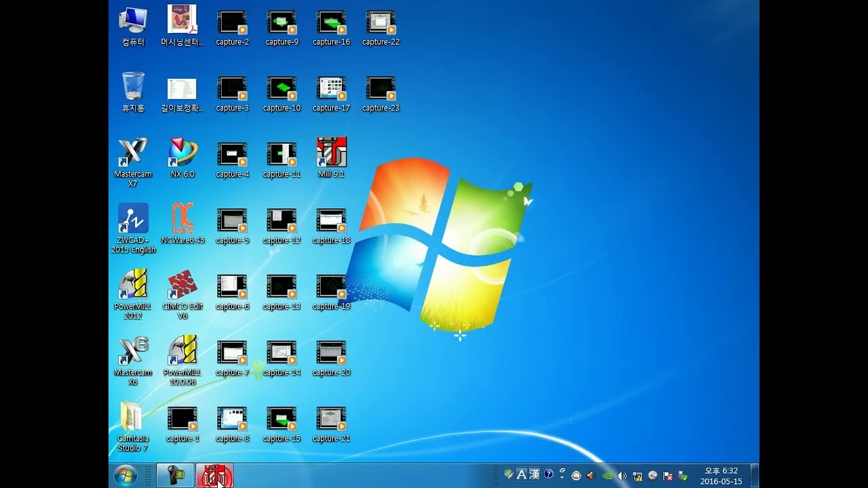Select the capture-22 video file thumbnail

(x=380, y=22)
